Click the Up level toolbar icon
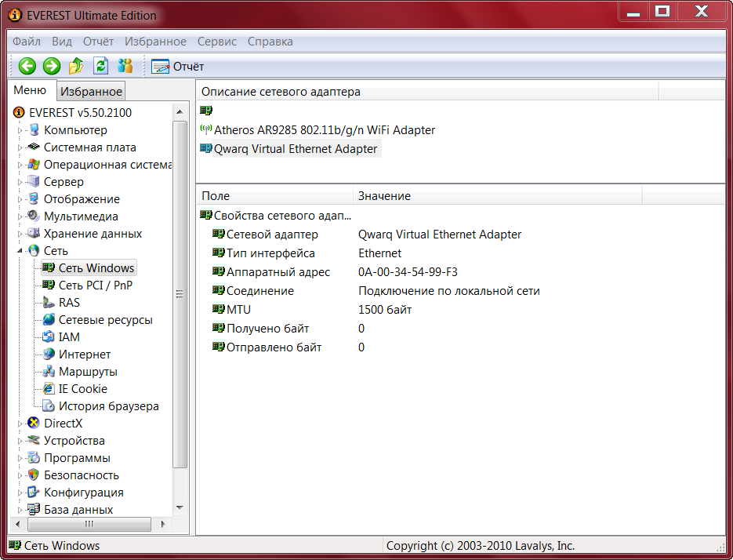Image resolution: width=733 pixels, height=560 pixels. coord(76,67)
